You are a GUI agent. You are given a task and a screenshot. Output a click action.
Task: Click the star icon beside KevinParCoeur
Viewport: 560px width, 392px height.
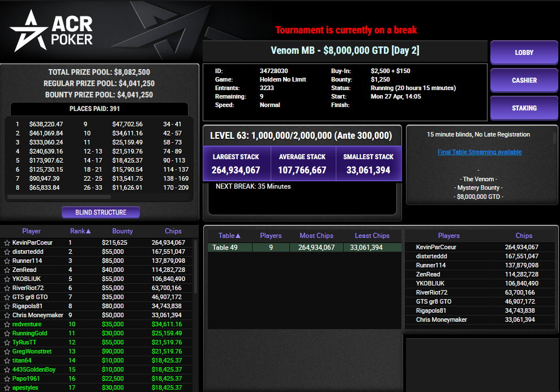tap(6, 242)
